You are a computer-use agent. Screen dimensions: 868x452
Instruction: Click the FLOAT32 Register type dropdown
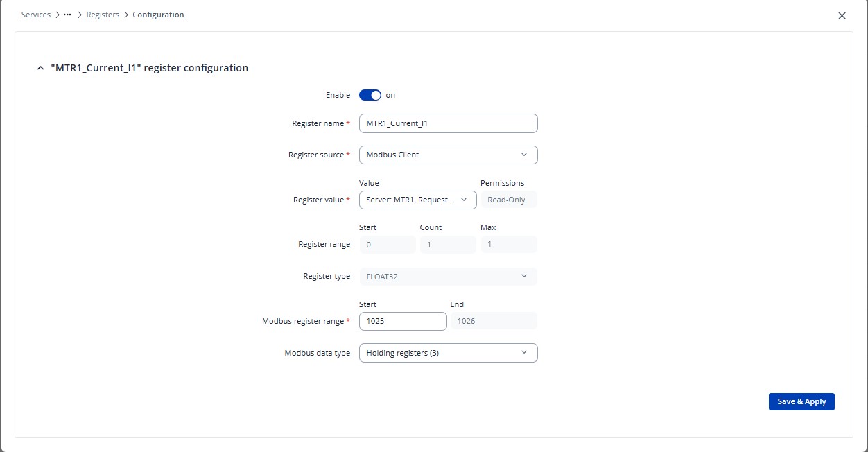[x=448, y=277]
